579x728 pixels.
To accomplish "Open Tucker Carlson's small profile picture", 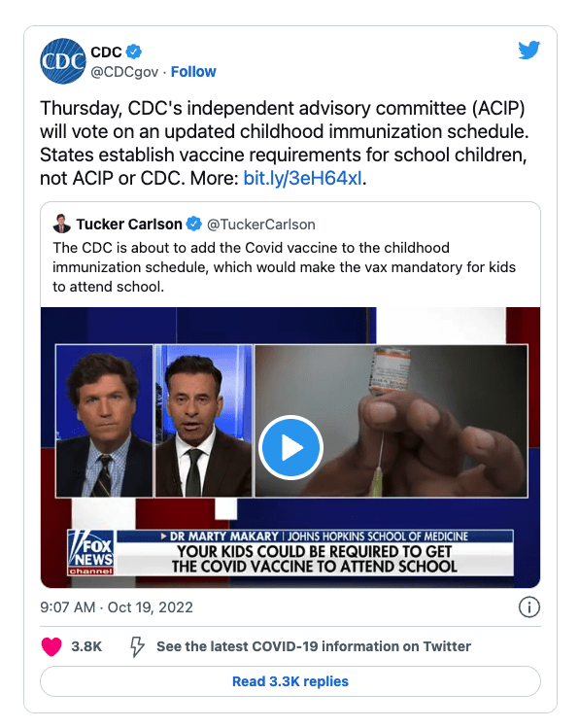I will pyautogui.click(x=62, y=224).
